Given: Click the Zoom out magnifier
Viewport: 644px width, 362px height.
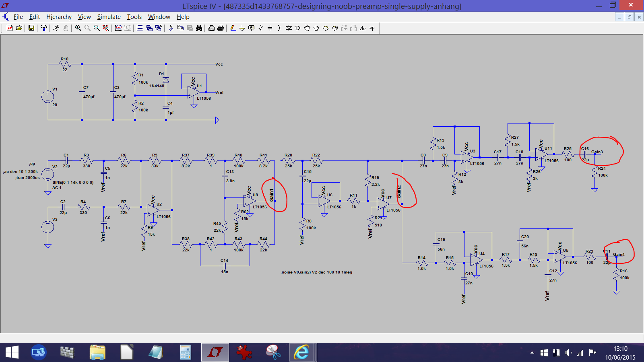Looking at the screenshot, I should click(x=97, y=28).
